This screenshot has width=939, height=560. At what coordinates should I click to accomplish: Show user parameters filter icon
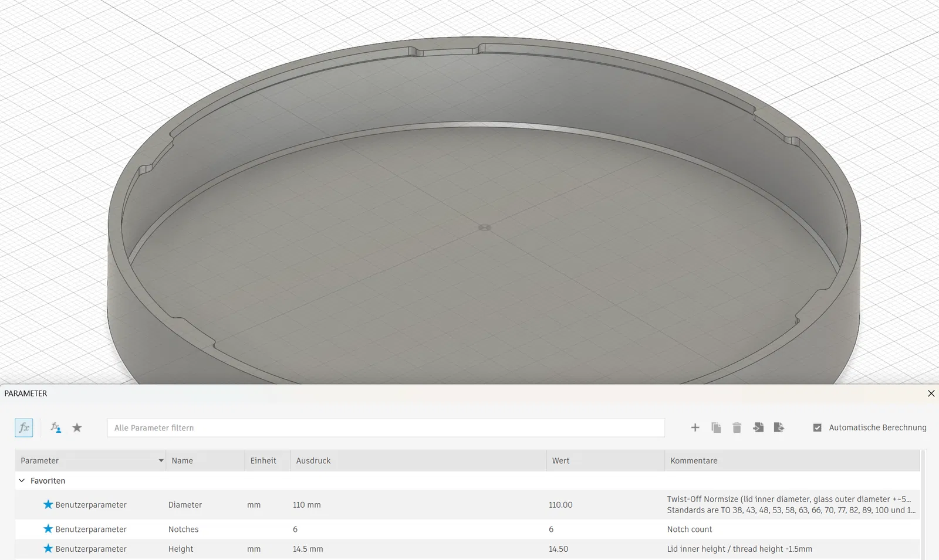tap(56, 427)
